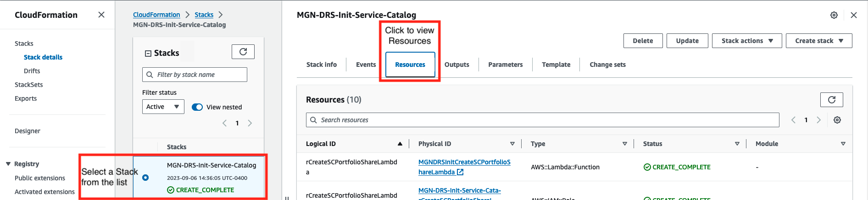868x200 pixels.
Task: Sort the Module column
Action: pos(843,144)
